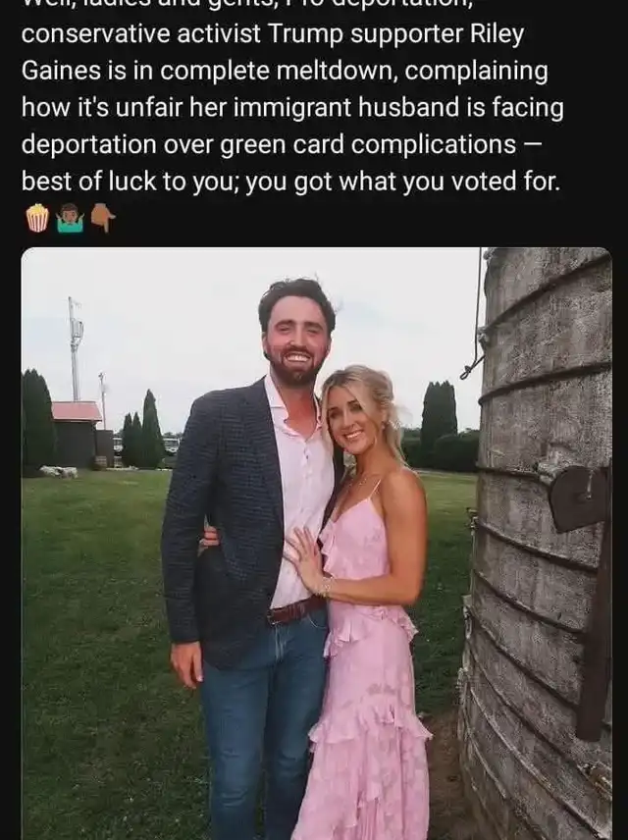Viewport: 628px width, 840px height.
Task: Click the red-roofed shed in the photo
Action: [77, 433]
